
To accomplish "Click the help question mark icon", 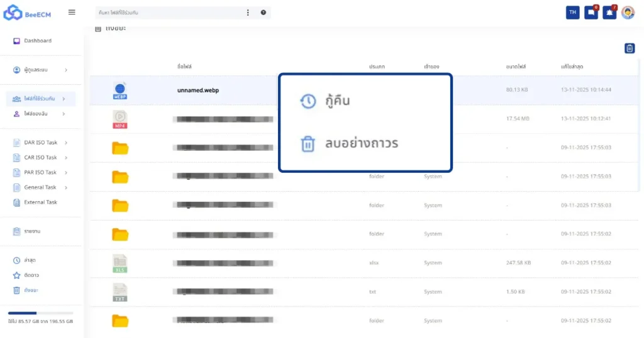I will (263, 13).
